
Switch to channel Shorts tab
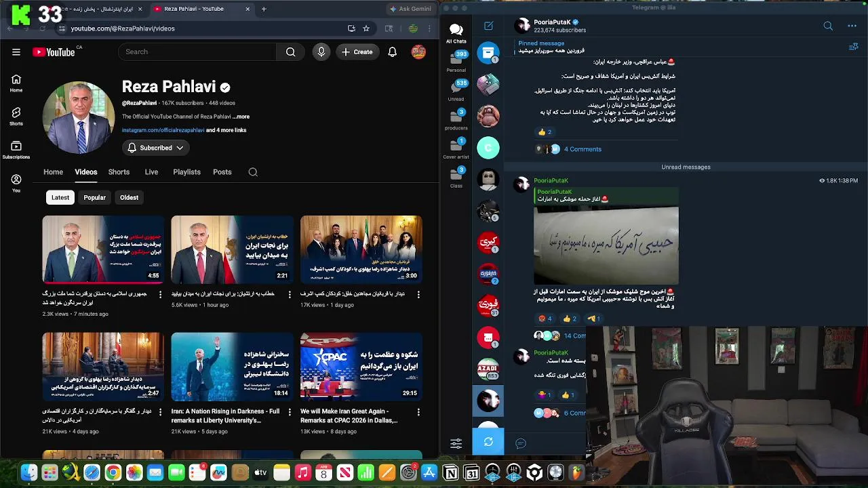(x=119, y=172)
